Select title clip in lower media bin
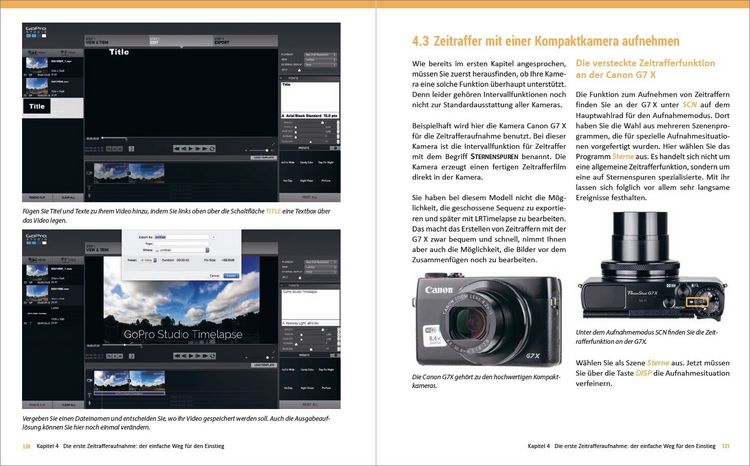The height and width of the screenshot is (466, 750). pyautogui.click(x=53, y=317)
